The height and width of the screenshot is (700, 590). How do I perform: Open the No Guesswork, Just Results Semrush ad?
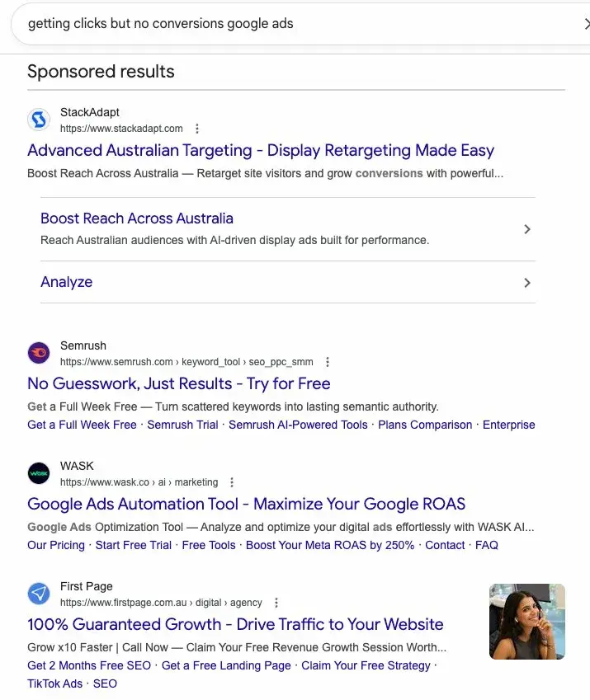(x=178, y=383)
